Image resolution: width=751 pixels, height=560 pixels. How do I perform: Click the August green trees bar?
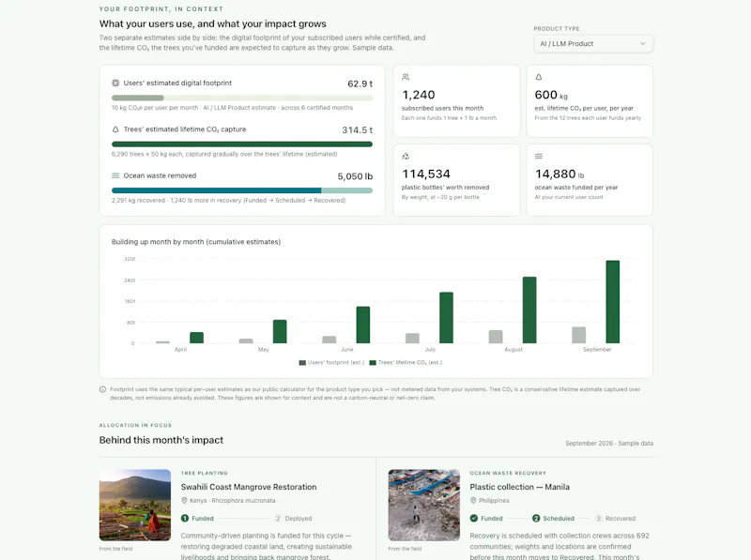[529, 310]
